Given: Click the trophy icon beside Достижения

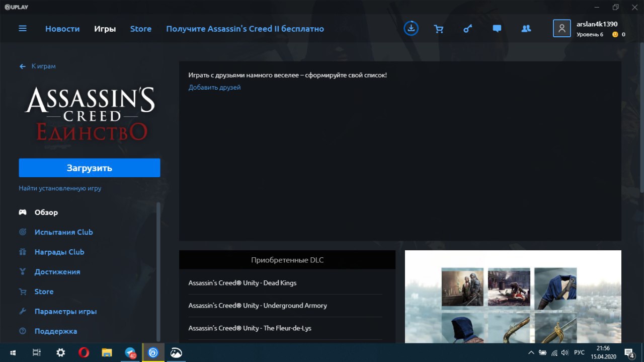Looking at the screenshot, I should pos(23,272).
